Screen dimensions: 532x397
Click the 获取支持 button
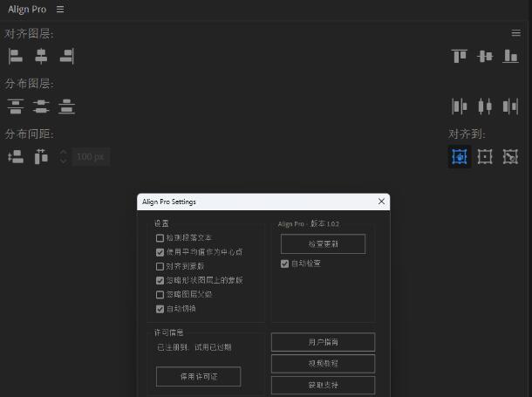click(323, 385)
